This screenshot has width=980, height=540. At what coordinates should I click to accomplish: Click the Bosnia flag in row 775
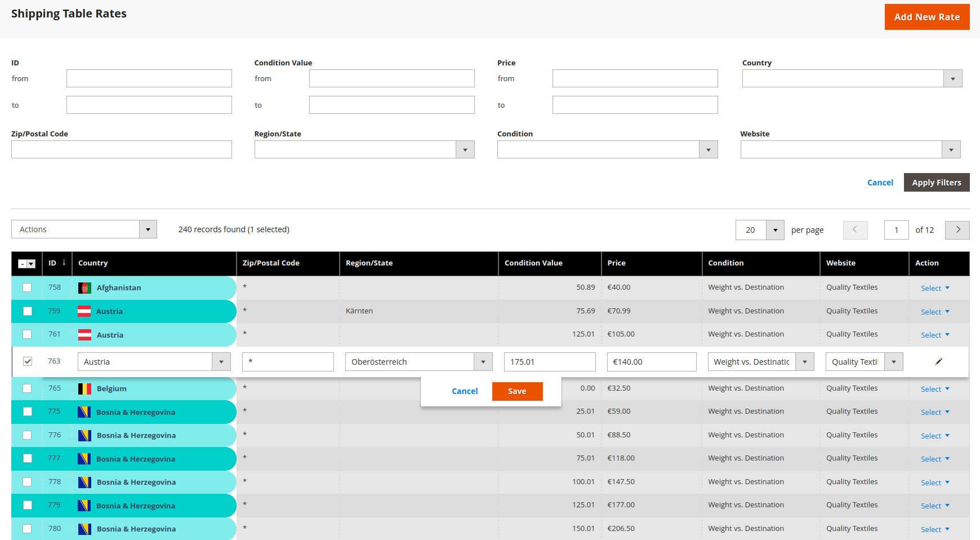(84, 412)
